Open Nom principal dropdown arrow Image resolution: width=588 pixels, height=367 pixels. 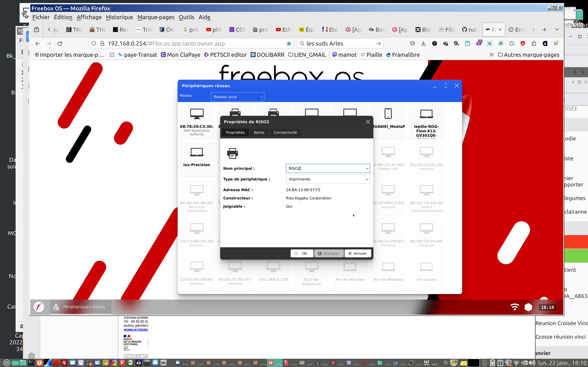click(367, 169)
